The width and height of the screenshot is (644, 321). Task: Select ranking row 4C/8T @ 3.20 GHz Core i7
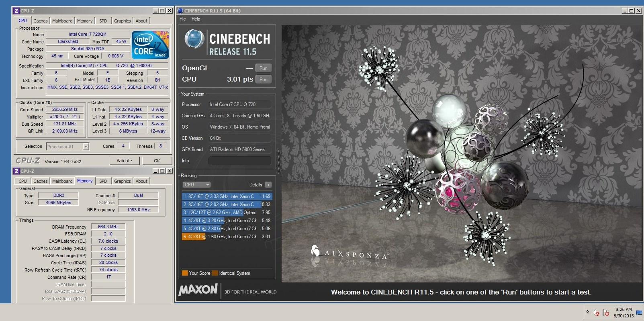pos(227,221)
